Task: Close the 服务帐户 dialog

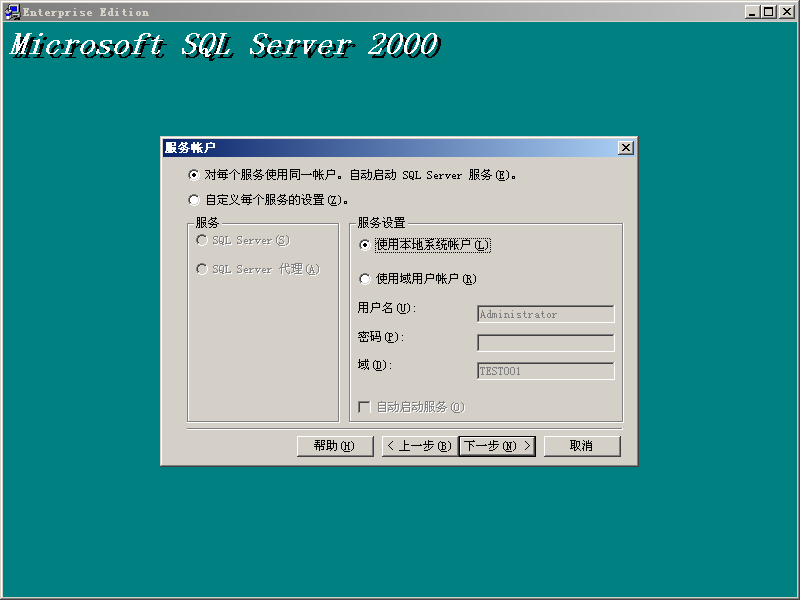Action: (x=626, y=148)
